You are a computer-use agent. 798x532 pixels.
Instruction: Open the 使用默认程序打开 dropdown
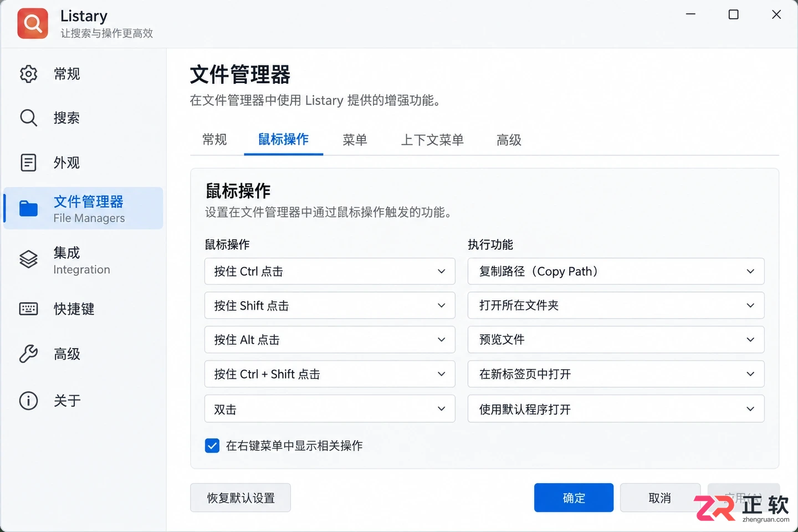(x=616, y=409)
